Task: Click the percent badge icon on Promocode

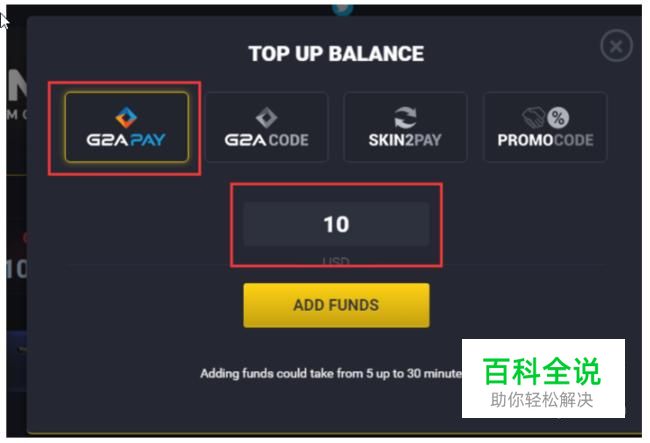Action: click(x=558, y=118)
